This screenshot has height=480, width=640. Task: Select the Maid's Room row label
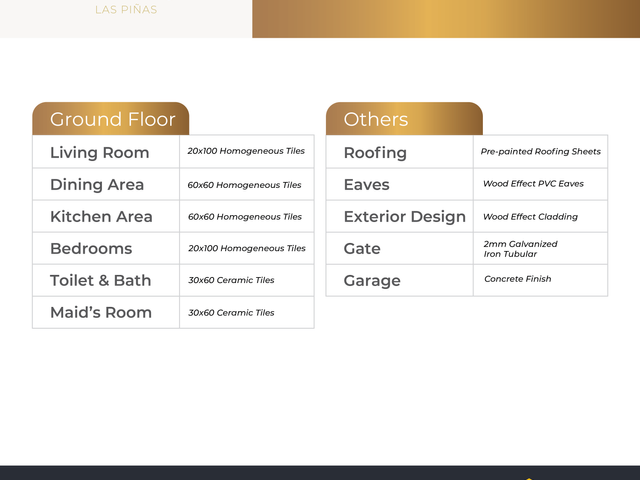pos(101,312)
